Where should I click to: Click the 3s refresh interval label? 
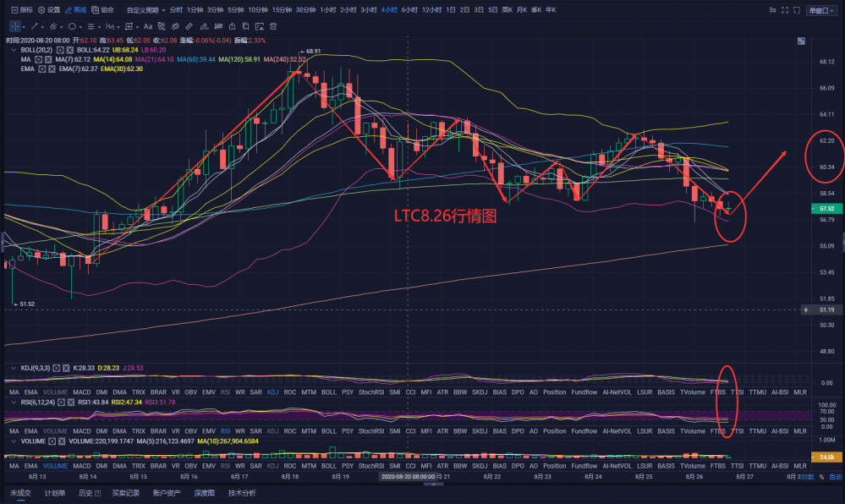pos(772,10)
